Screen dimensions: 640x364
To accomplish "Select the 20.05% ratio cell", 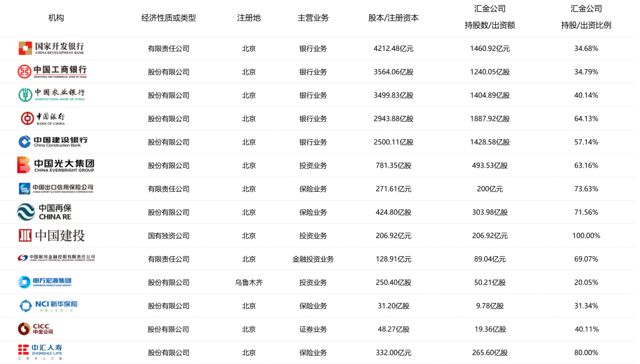I will [x=586, y=282].
